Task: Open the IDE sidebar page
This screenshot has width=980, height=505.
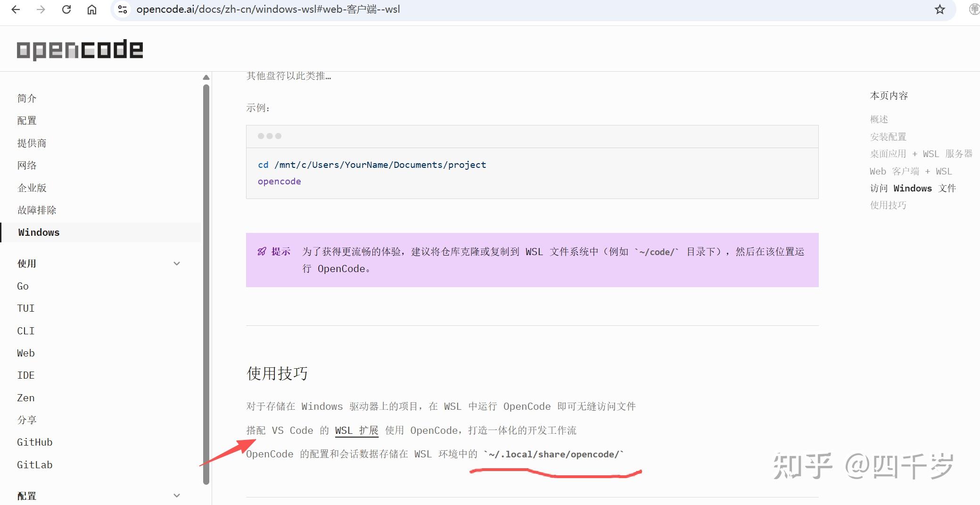Action: tap(26, 375)
